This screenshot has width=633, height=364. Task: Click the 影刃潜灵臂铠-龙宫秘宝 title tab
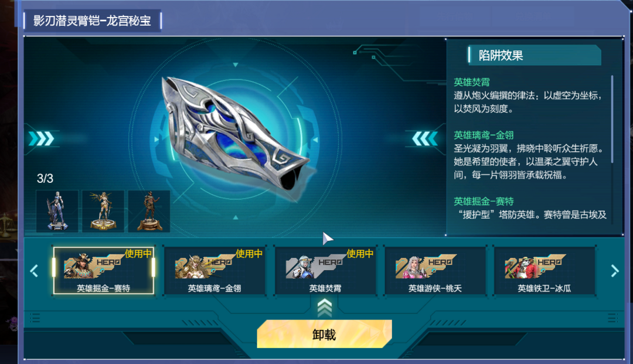(x=93, y=21)
